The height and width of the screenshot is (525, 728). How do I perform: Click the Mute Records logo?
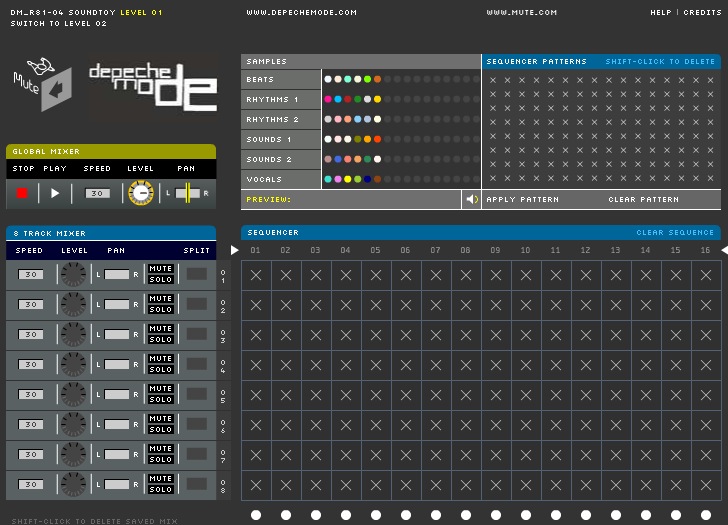pos(43,84)
